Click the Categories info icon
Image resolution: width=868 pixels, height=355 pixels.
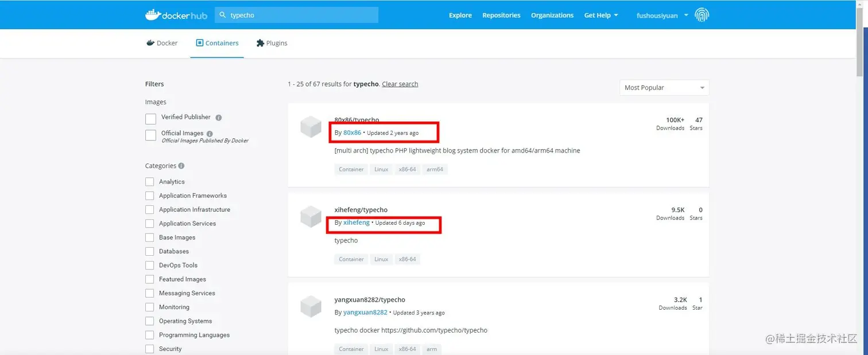(181, 166)
